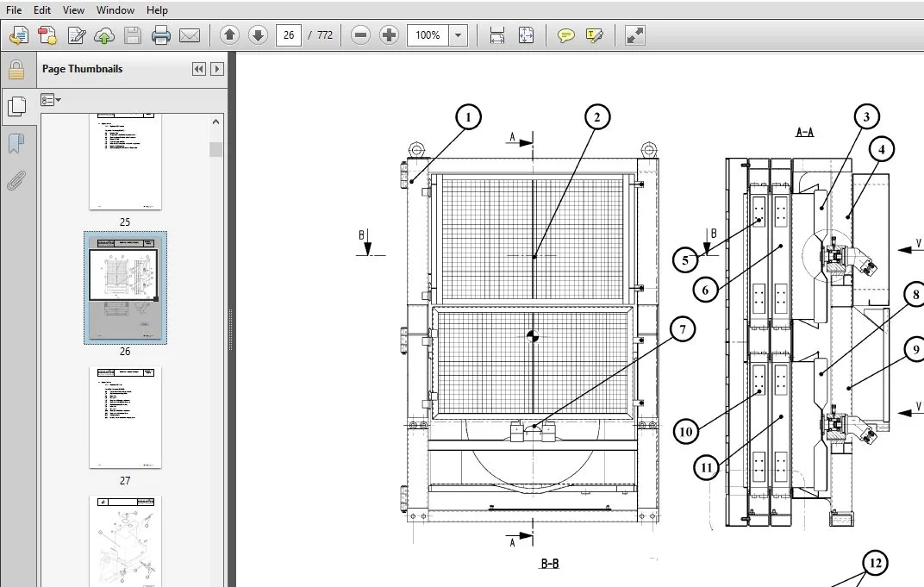Image resolution: width=924 pixels, height=587 pixels.
Task: Click callout balloon number 12
Action: pyautogui.click(x=875, y=563)
